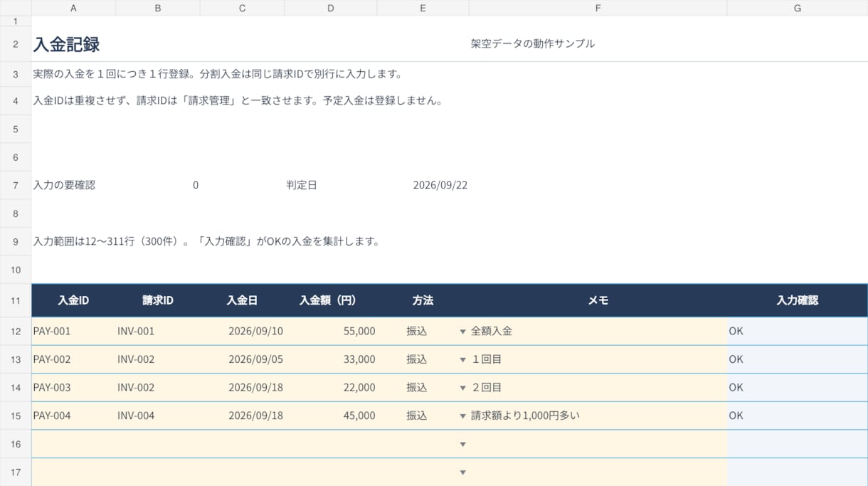The image size is (868, 486).
Task: Select the OK status in the PAY-004 row
Action: point(798,416)
